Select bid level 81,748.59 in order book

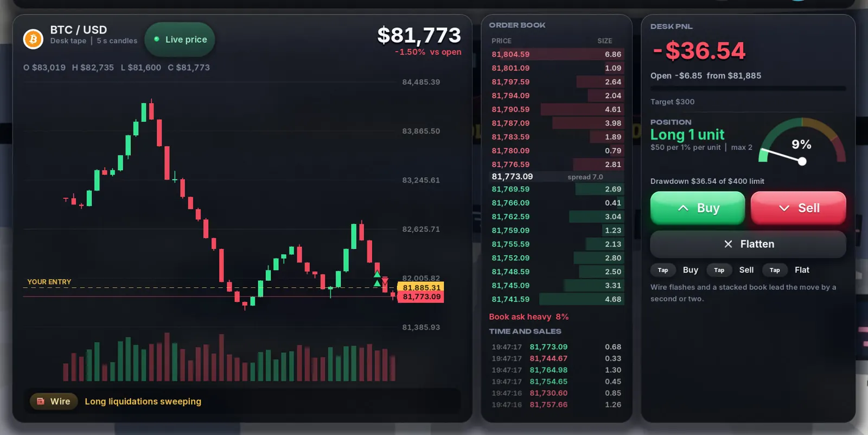(557, 272)
